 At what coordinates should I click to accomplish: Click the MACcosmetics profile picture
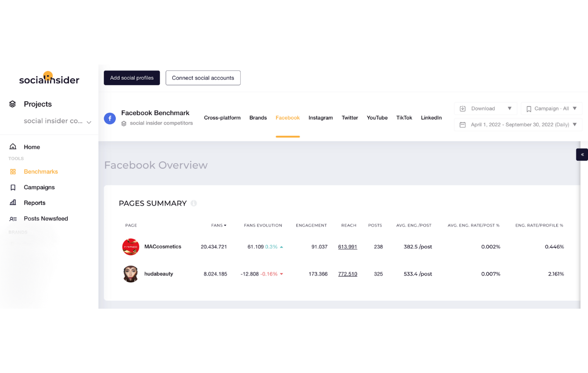(131, 247)
